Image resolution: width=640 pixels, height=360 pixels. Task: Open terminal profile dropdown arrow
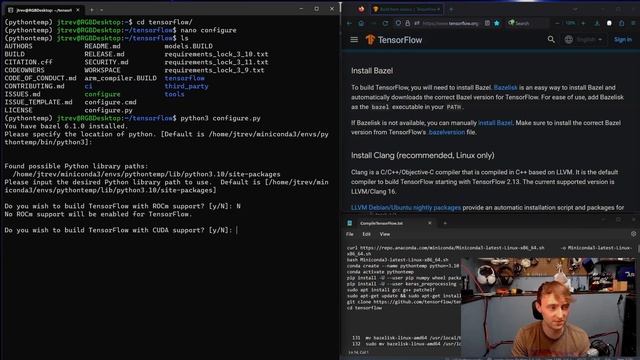click(x=101, y=9)
